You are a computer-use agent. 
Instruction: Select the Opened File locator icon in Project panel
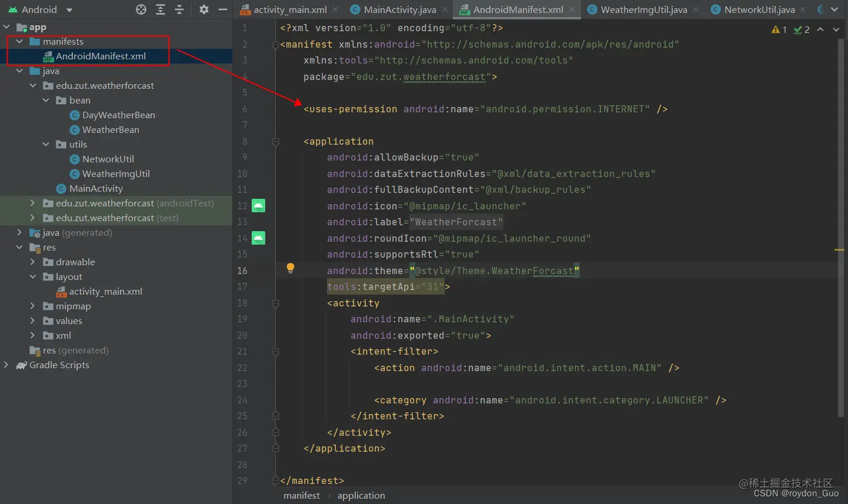click(140, 9)
